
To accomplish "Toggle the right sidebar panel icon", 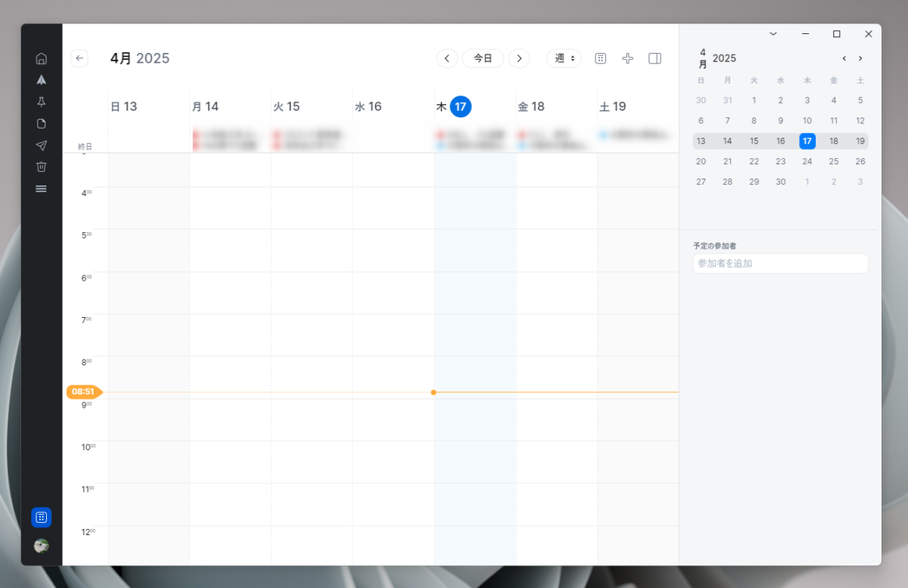I will pos(655,58).
